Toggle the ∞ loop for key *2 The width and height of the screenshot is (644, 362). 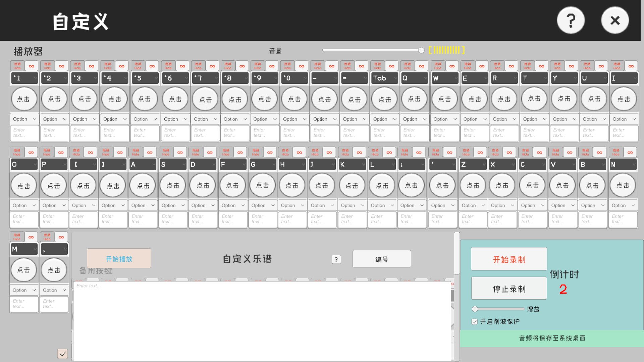pos(62,66)
